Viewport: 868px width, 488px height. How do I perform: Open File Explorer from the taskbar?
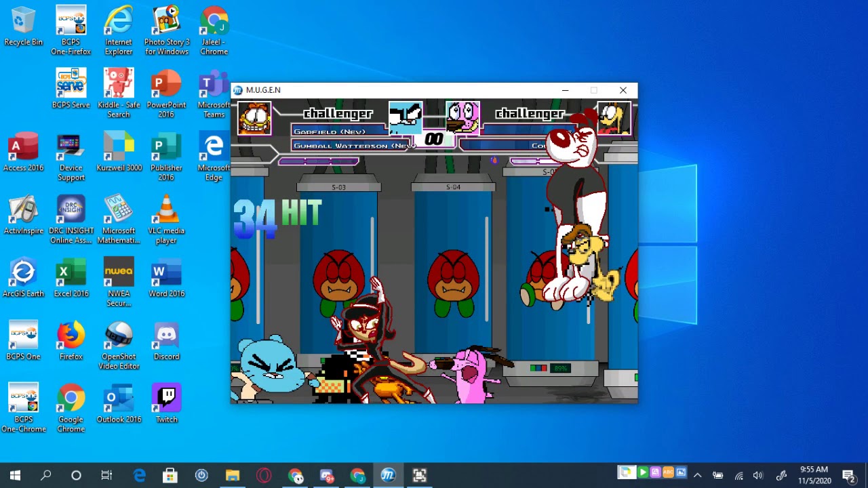(233, 475)
